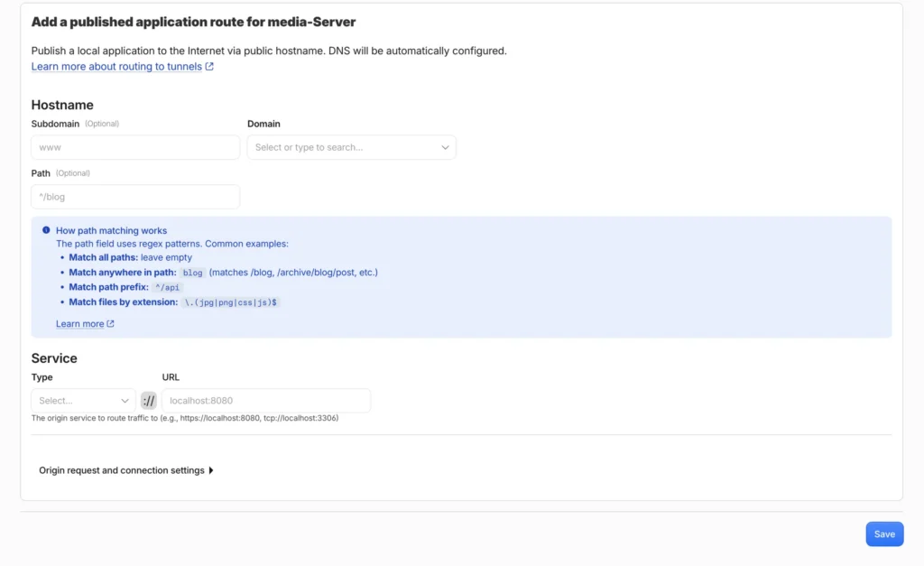The width and height of the screenshot is (924, 566).
Task: Click the 'Hostname' section heading
Action: coord(62,105)
